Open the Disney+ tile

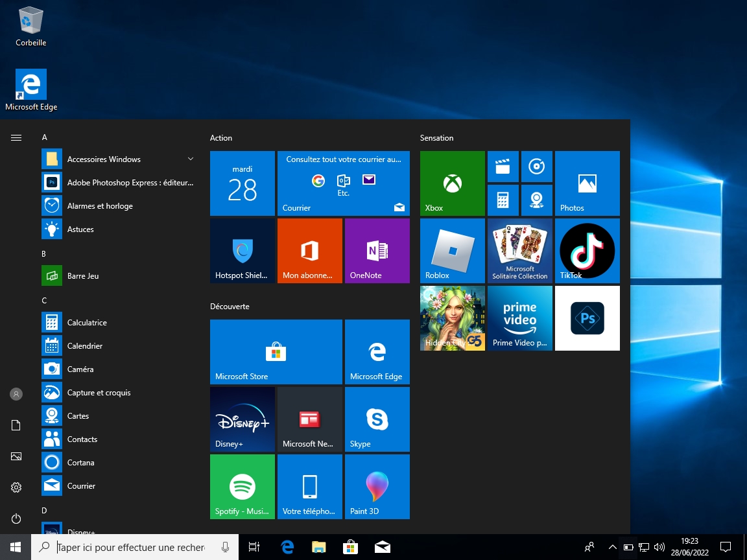click(x=243, y=419)
